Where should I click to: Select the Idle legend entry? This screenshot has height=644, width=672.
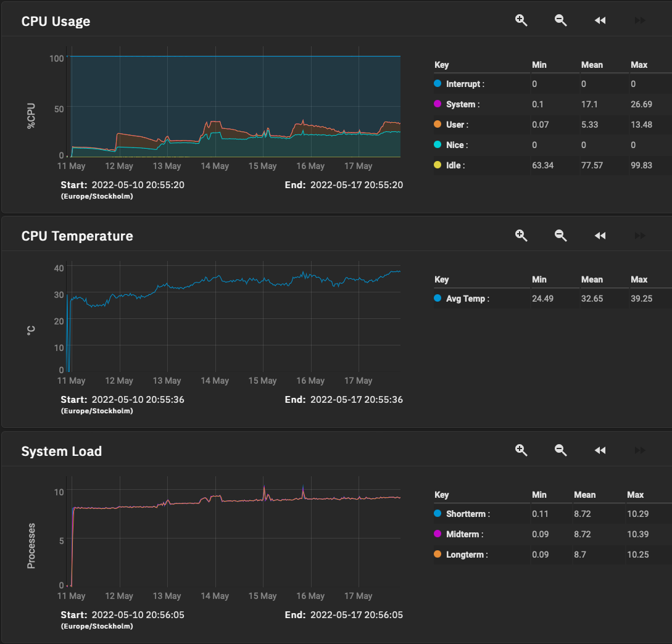click(456, 165)
